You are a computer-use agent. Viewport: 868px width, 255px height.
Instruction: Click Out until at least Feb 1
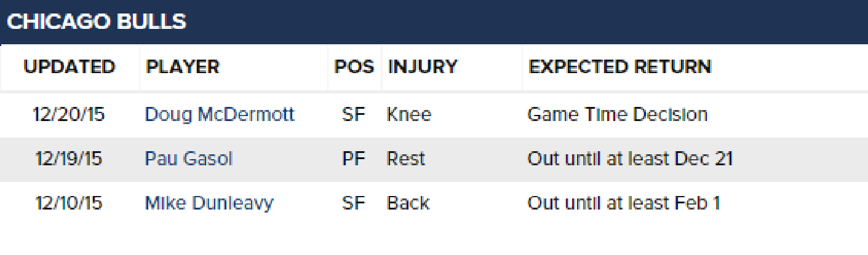point(624,203)
